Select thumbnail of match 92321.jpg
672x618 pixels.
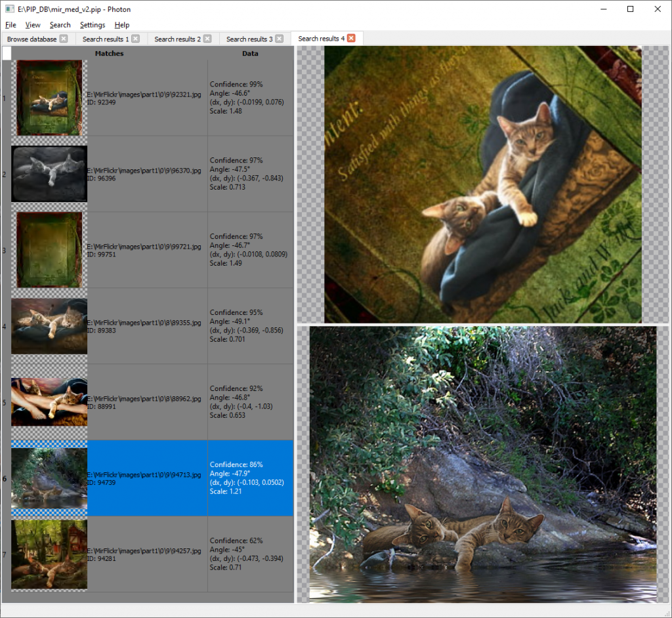[x=49, y=98]
